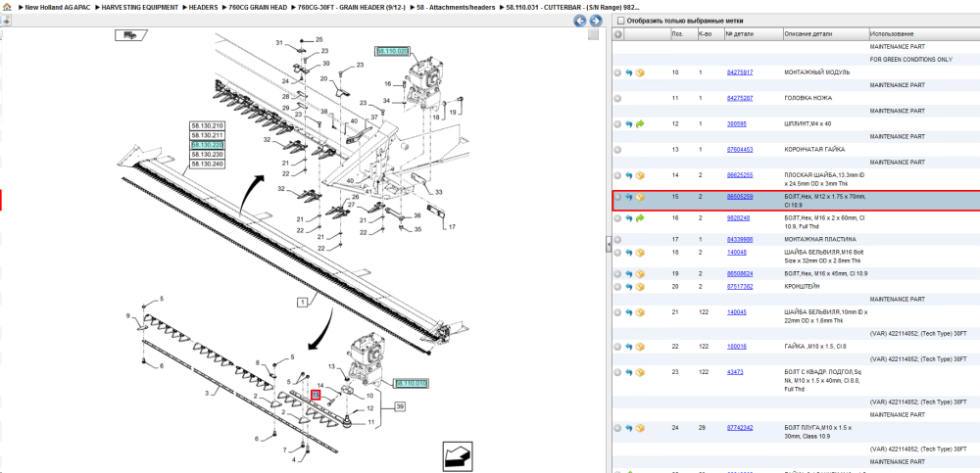Enable 'Отобразить только выбранные метки' checkbox

620,21
